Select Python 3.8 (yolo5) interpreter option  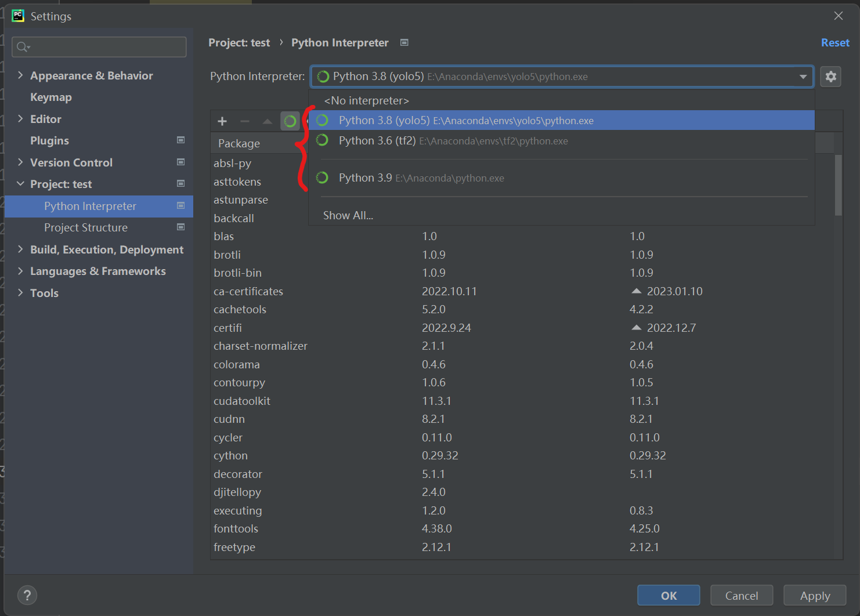coord(562,120)
